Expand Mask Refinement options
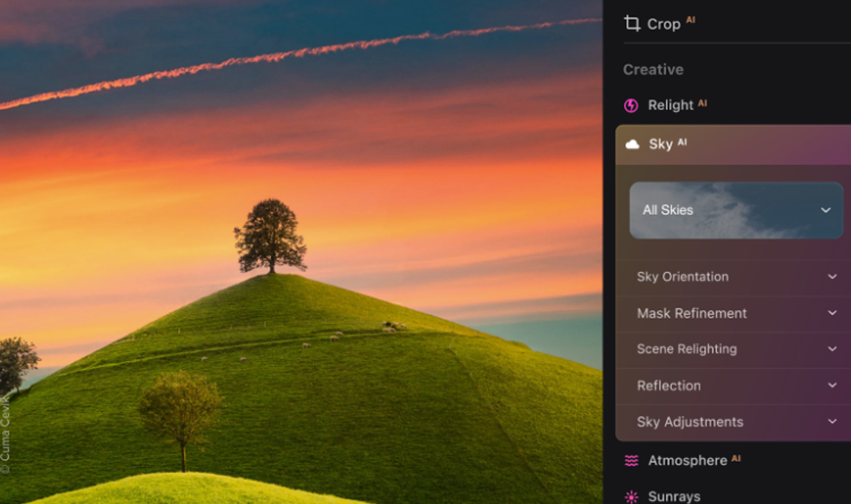851x504 pixels. (x=691, y=313)
